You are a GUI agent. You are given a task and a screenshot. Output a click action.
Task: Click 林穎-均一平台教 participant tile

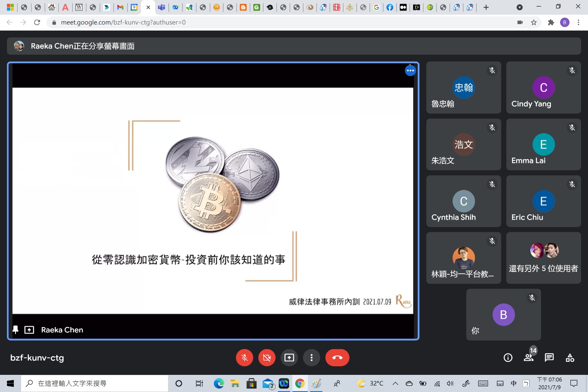[x=463, y=258]
